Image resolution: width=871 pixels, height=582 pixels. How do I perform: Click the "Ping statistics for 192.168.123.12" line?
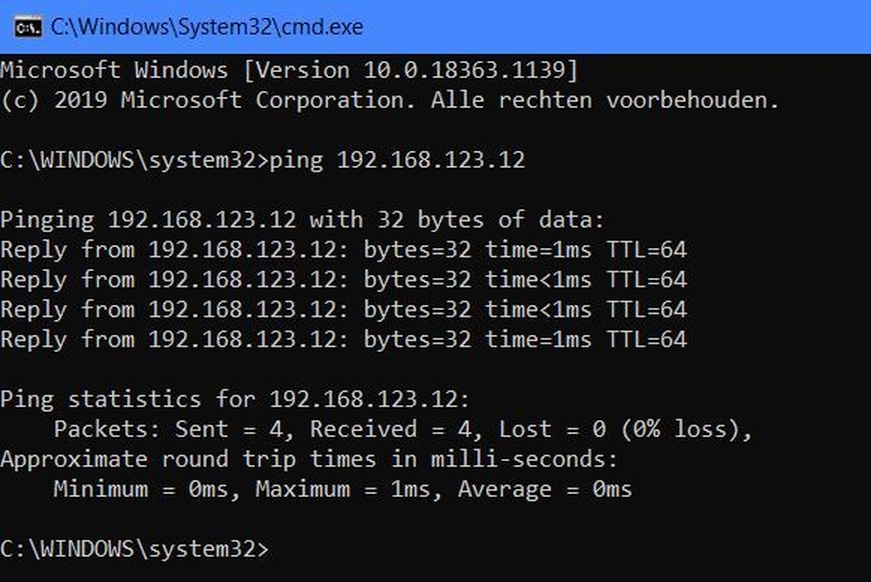click(x=234, y=400)
